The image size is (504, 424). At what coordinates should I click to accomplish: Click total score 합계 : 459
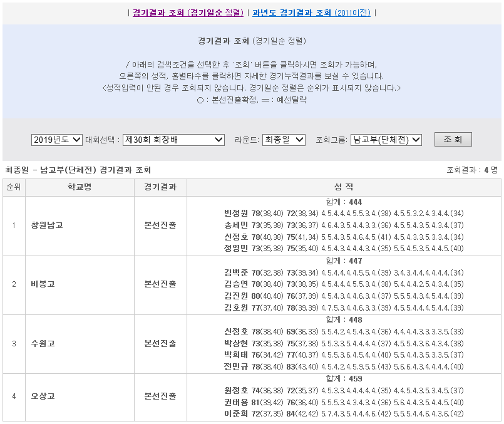344,379
